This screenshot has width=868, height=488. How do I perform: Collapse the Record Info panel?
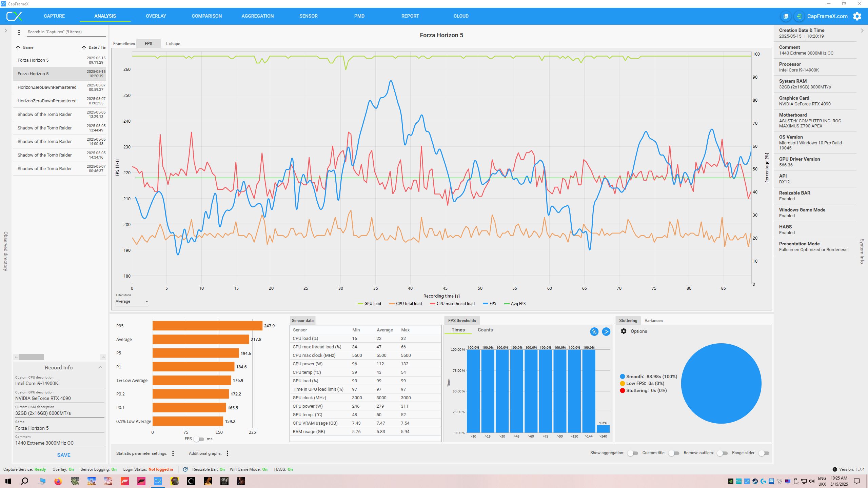tap(100, 368)
